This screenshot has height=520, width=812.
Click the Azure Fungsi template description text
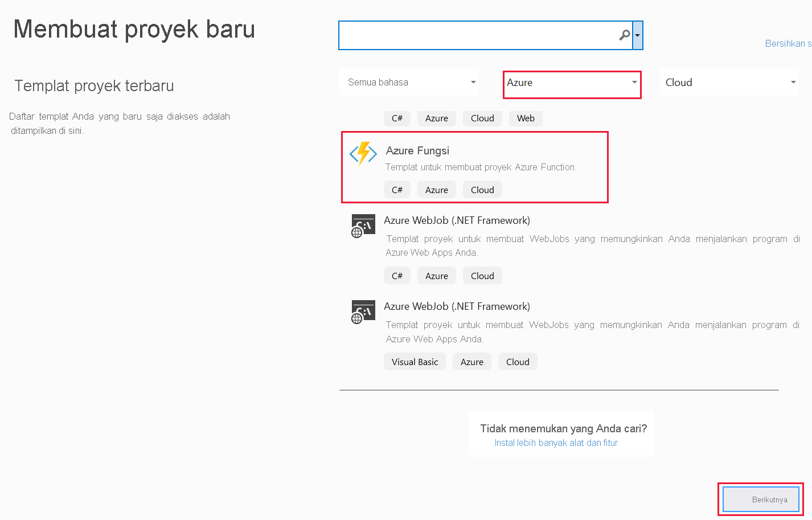[481, 167]
